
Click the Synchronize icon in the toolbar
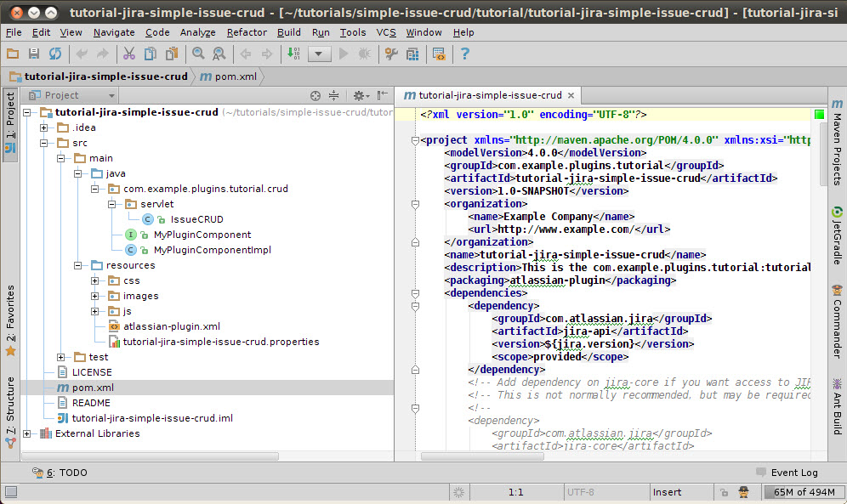pyautogui.click(x=55, y=54)
